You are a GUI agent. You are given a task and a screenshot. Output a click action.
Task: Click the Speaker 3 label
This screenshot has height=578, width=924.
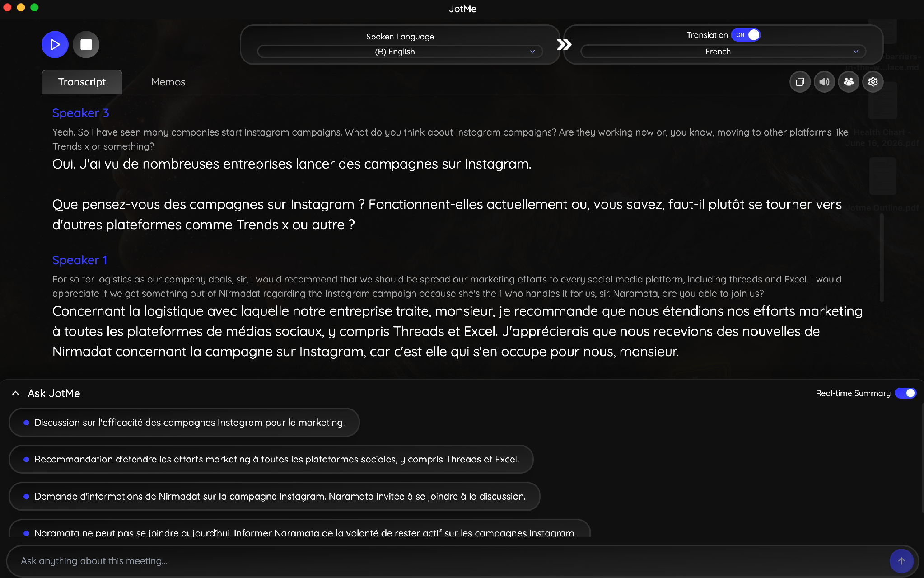pos(80,113)
